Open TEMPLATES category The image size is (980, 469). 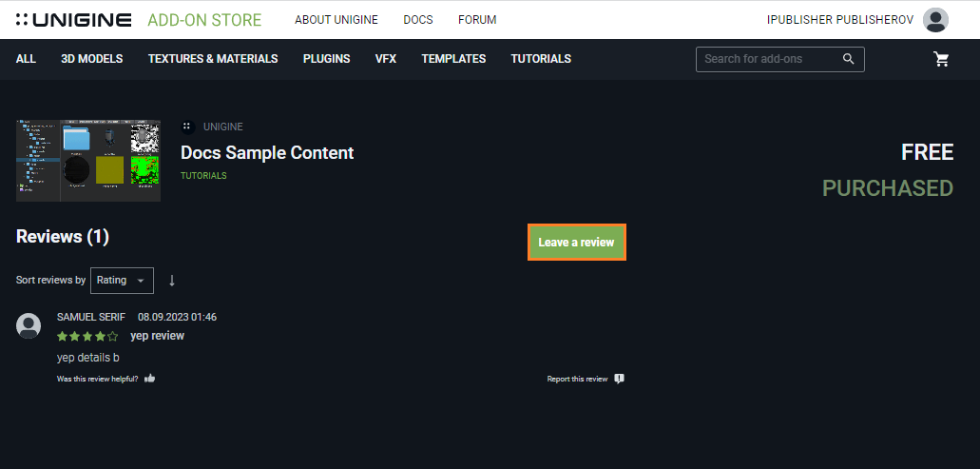tap(453, 59)
